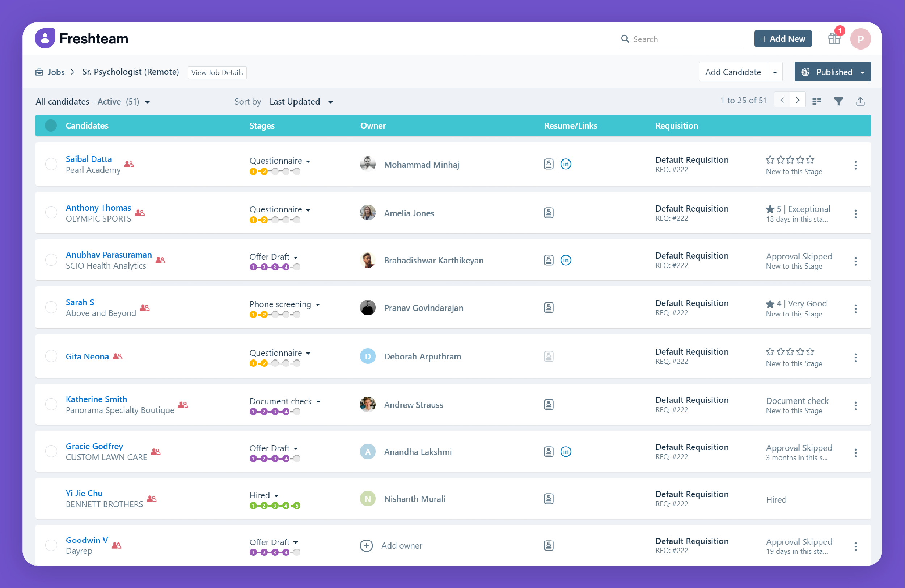Click the referral icon beside Sarah S
905x588 pixels.
[144, 308]
